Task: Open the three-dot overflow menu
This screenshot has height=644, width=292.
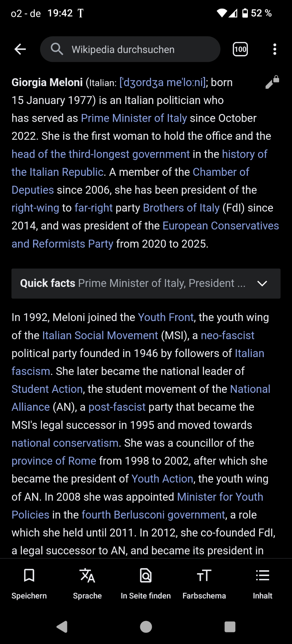Action: coord(275,49)
